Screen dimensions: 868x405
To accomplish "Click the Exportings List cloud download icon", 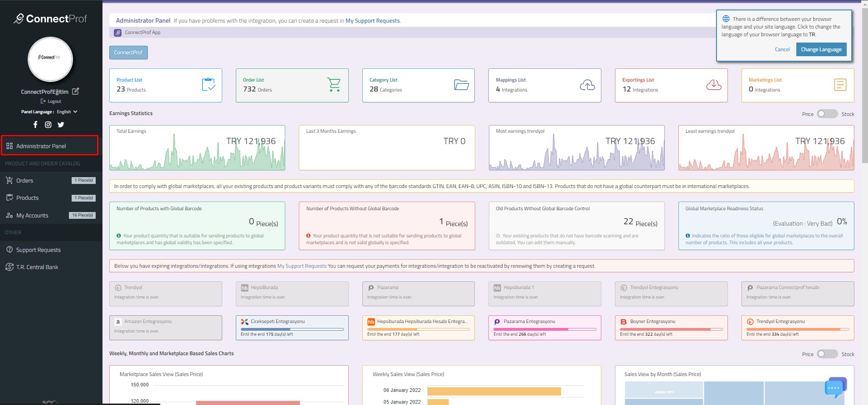I will click(713, 85).
